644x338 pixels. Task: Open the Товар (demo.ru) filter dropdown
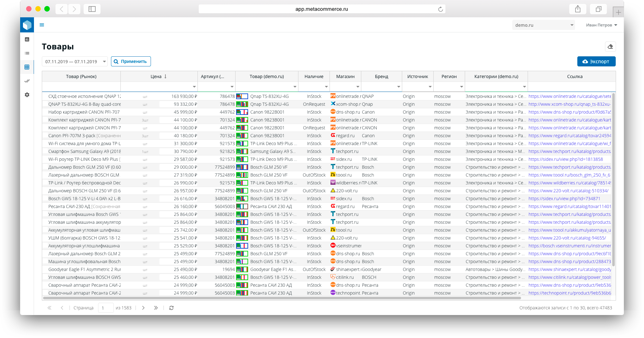click(295, 87)
